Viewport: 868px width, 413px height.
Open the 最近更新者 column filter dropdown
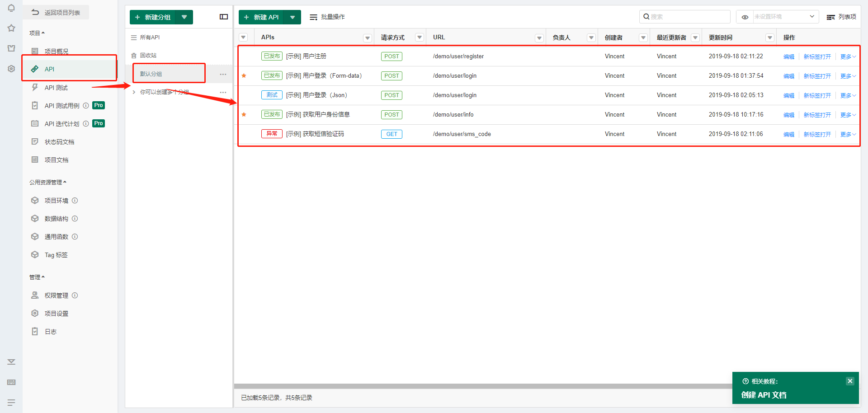(695, 38)
